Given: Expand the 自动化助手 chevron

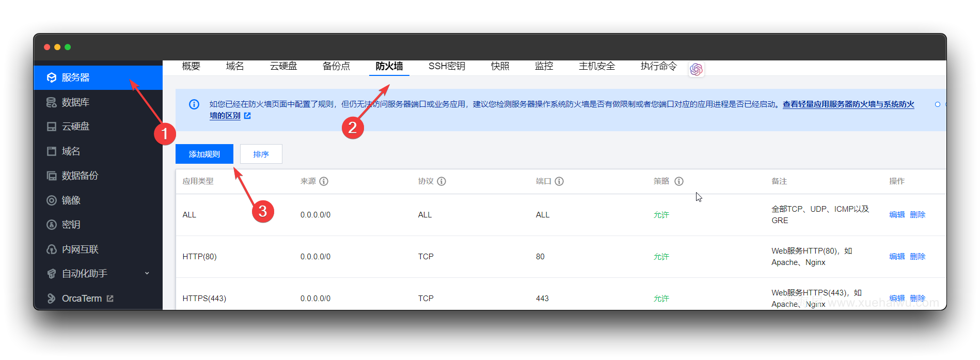Looking at the screenshot, I should [147, 273].
